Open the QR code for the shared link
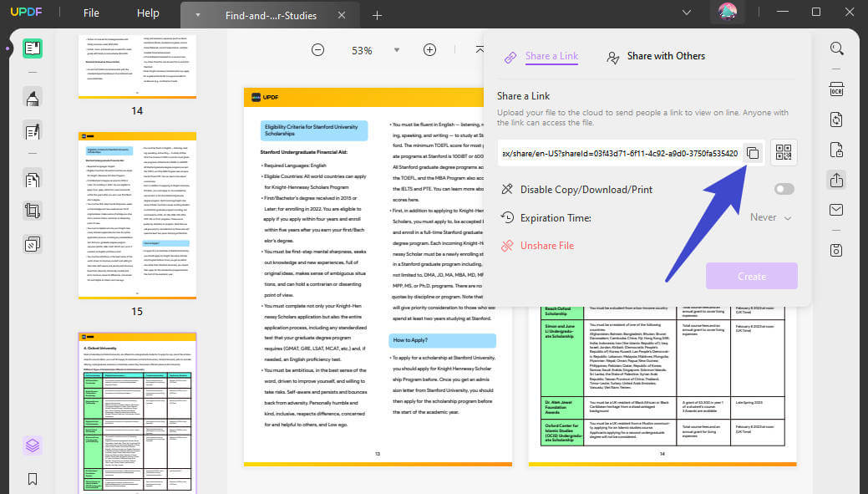This screenshot has width=868, height=494. (x=784, y=153)
